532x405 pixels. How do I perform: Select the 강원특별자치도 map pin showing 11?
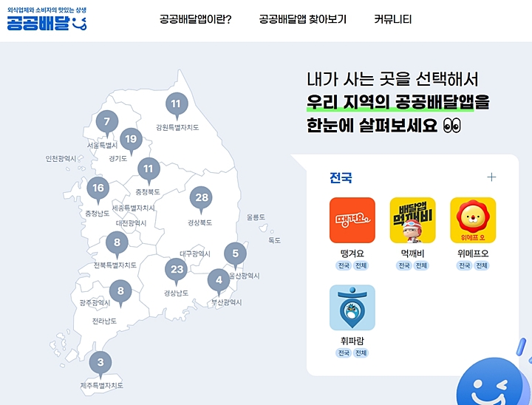click(177, 105)
